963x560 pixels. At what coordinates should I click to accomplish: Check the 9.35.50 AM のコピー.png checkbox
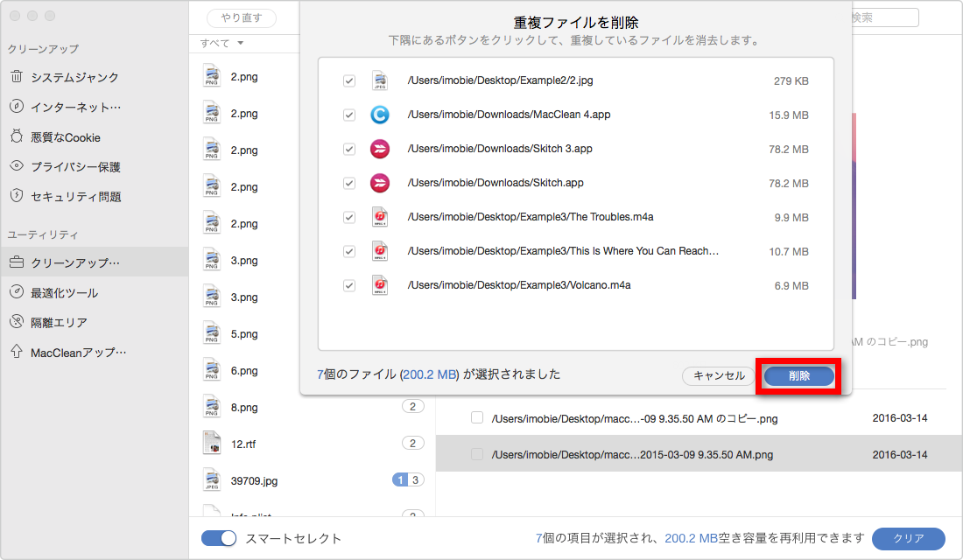[476, 417]
